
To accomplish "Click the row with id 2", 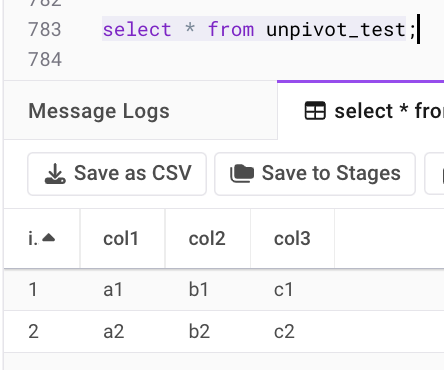I will pos(224,331).
